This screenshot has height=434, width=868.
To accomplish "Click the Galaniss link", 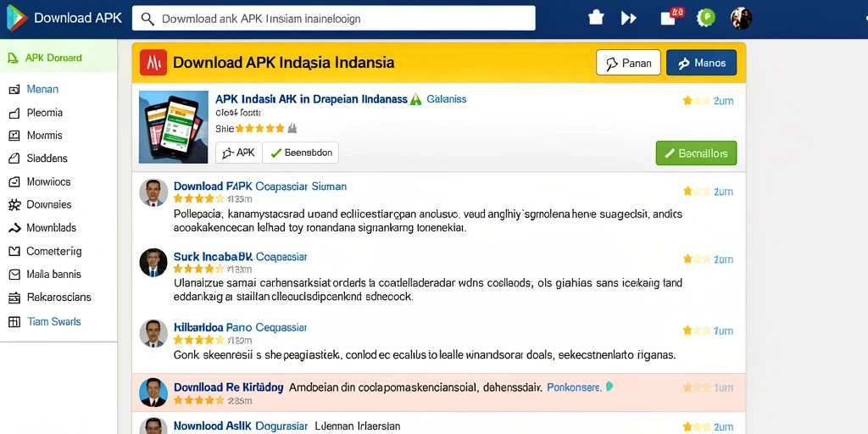I will point(446,99).
